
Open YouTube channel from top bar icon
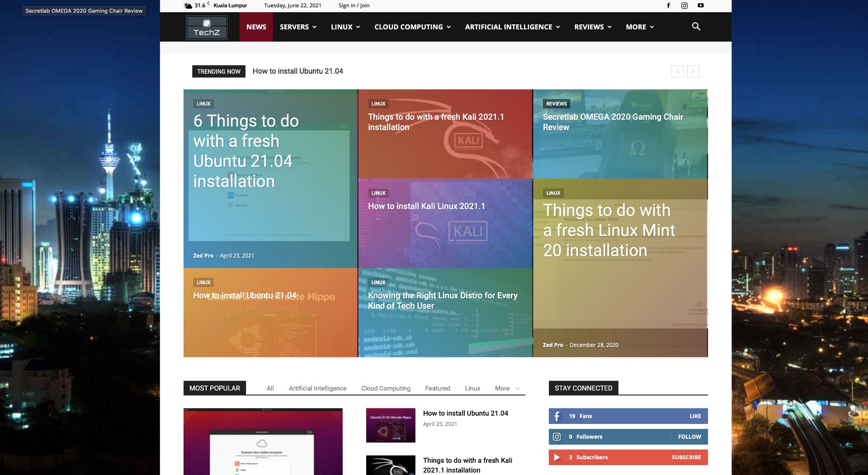click(700, 5)
